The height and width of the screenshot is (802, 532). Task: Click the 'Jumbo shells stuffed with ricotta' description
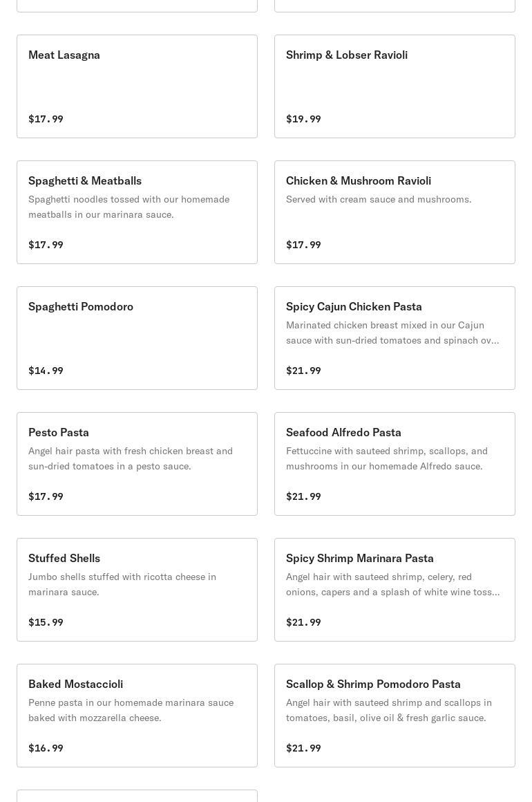coord(122,584)
